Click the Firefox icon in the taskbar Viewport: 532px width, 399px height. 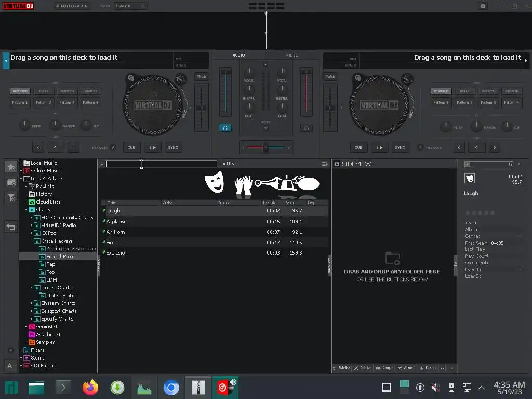(x=90, y=388)
